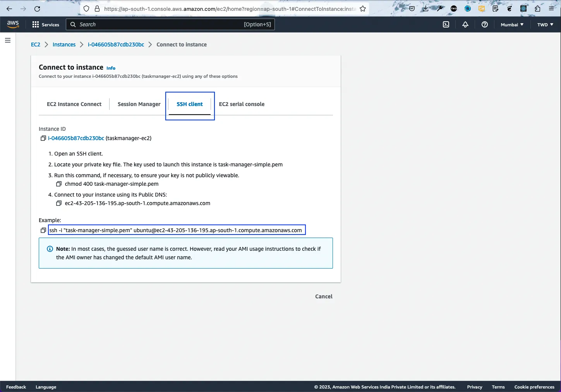Click the padlock site security icon
The width and height of the screenshot is (561, 392).
[97, 9]
